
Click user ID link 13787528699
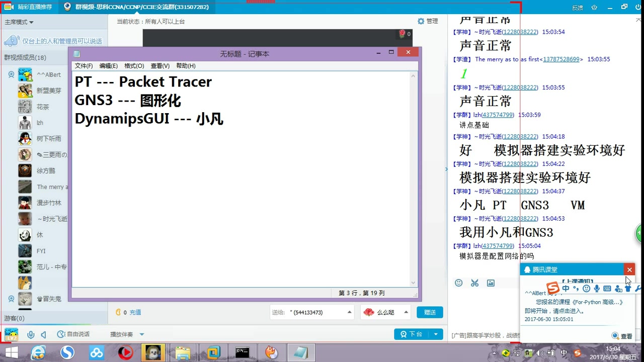(x=561, y=59)
